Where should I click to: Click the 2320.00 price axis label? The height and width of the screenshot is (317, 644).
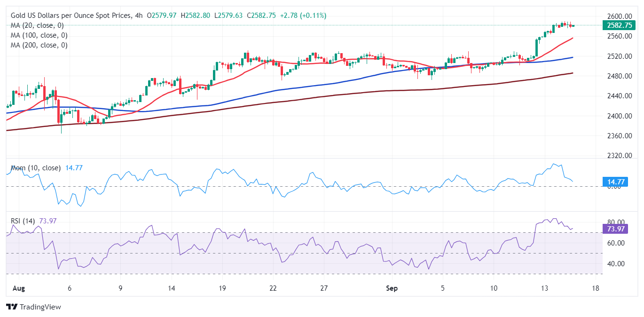coord(618,156)
